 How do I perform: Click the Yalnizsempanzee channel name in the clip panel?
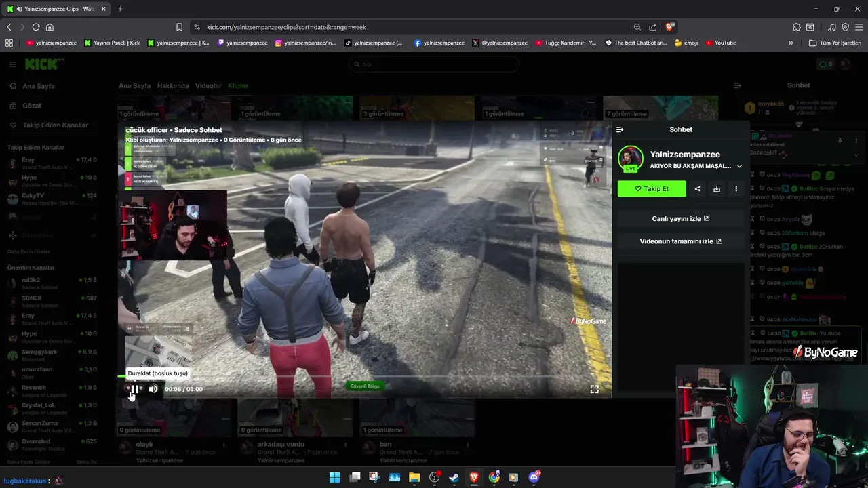(x=685, y=155)
